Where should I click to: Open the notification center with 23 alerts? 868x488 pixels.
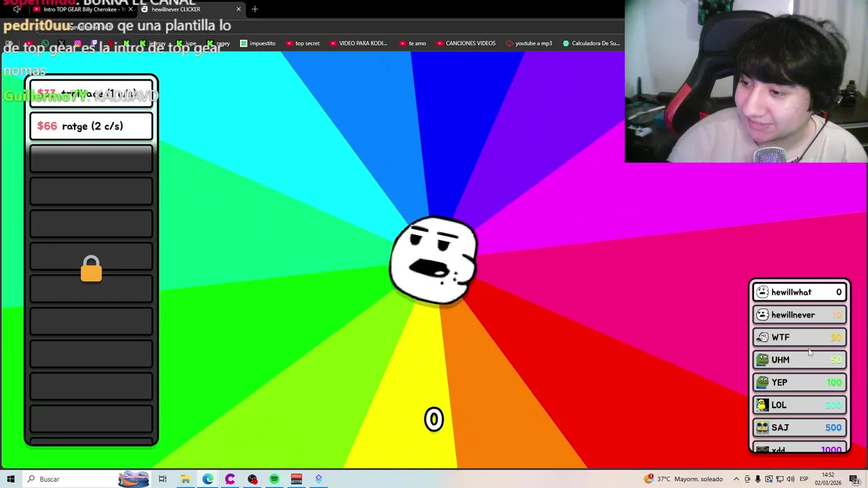point(854,479)
